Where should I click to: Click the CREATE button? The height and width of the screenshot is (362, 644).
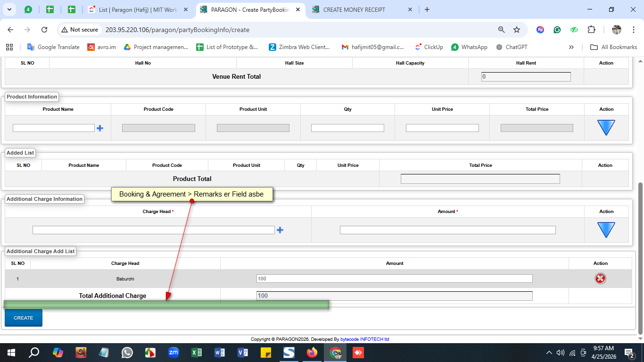pos(24,318)
